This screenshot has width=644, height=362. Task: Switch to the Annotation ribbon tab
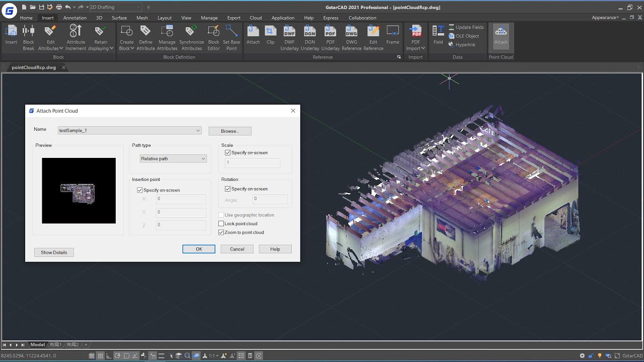[x=75, y=18]
